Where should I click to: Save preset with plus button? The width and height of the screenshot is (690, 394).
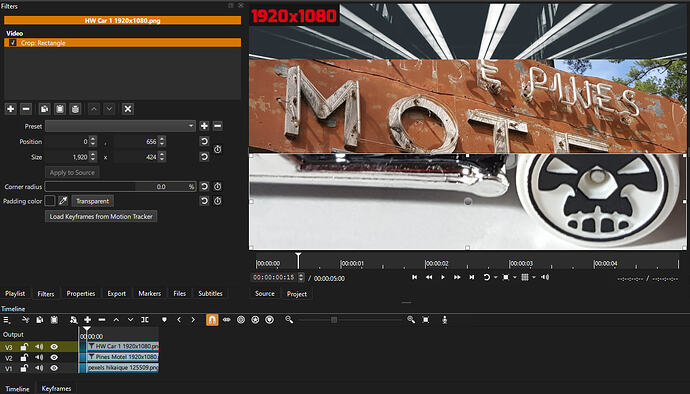tap(204, 126)
